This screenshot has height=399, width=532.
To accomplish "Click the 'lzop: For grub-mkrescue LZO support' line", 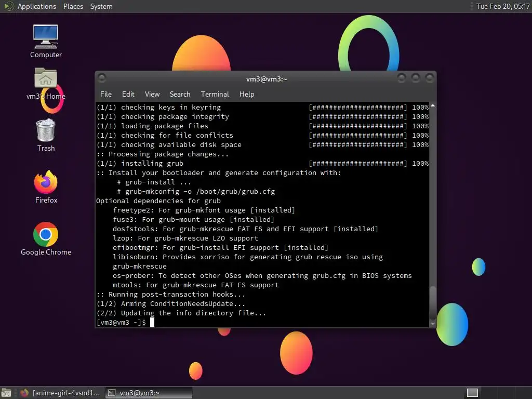I will coord(185,238).
